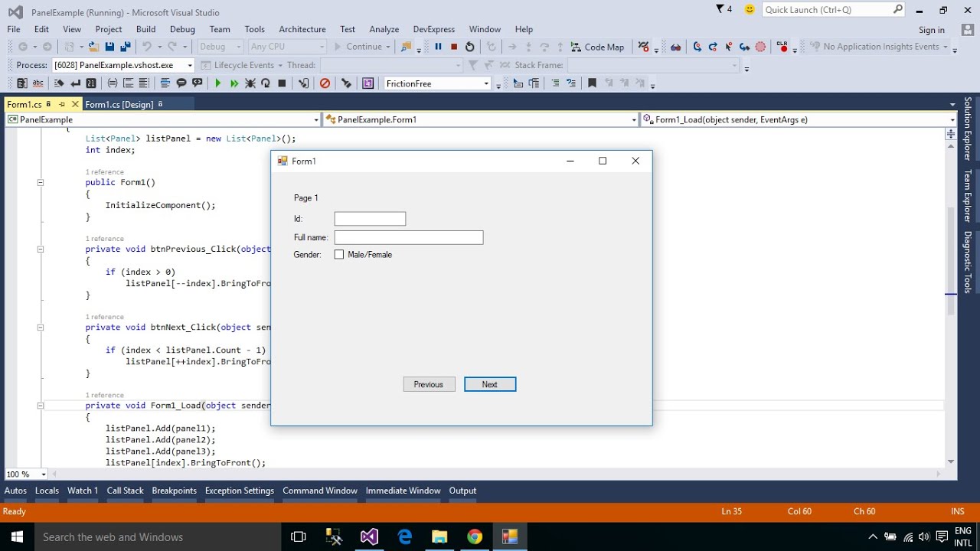Open Microsoft Edge from the taskbar
980x551 pixels.
405,536
